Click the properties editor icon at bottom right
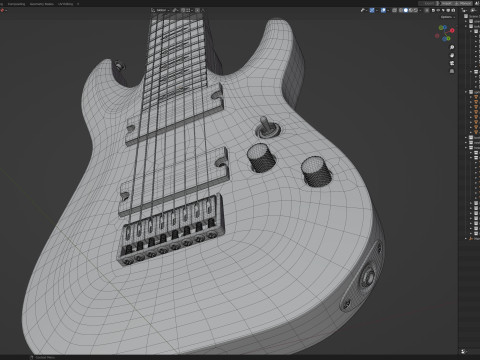The image size is (480, 360). [464, 351]
